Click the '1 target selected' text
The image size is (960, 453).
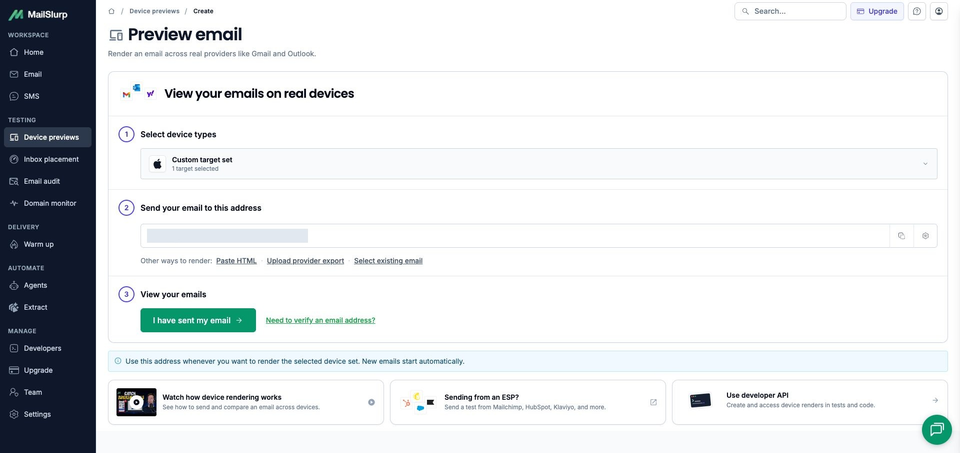[195, 168]
